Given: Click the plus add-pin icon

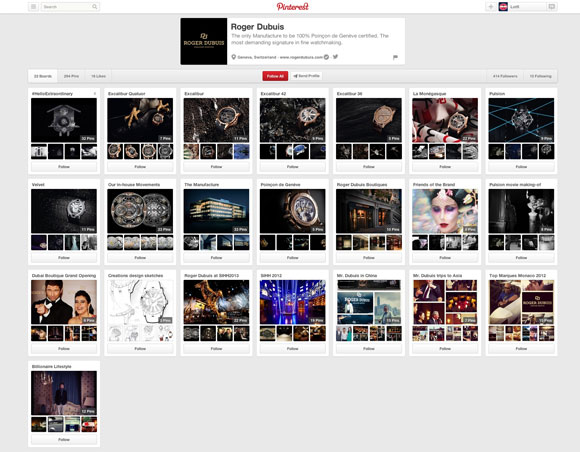Looking at the screenshot, I should point(491,7).
